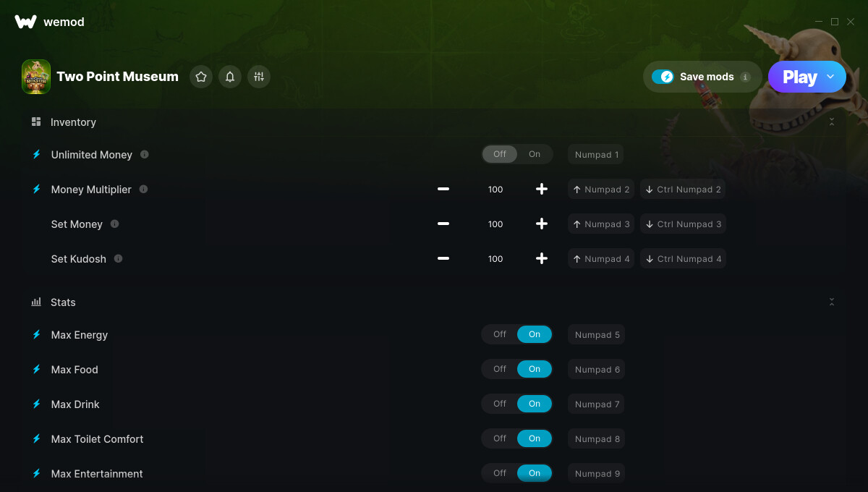868x492 pixels.
Task: Disable the Max Toilet Comfort cheat
Action: (500, 438)
